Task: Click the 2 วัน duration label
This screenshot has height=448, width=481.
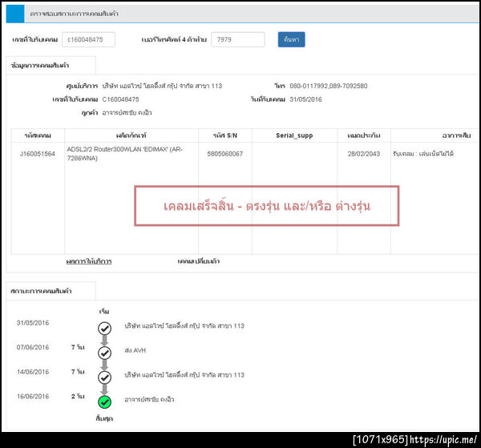Action: pos(78,396)
